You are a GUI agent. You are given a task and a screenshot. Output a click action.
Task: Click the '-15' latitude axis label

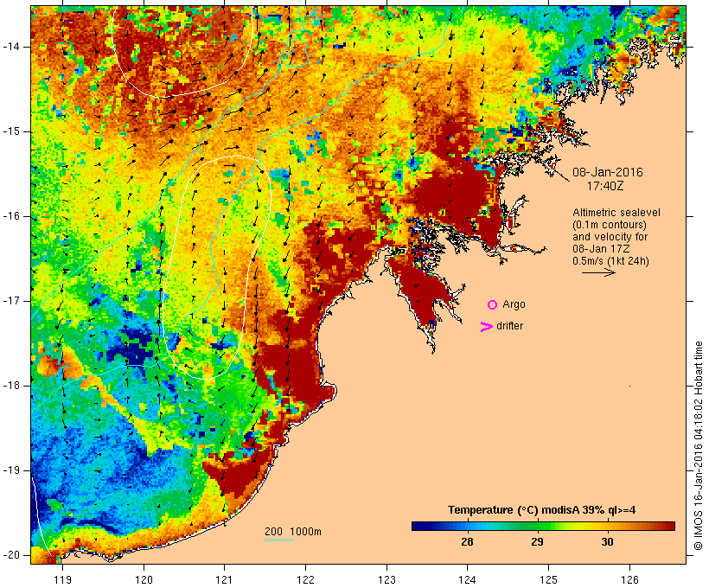[10, 131]
